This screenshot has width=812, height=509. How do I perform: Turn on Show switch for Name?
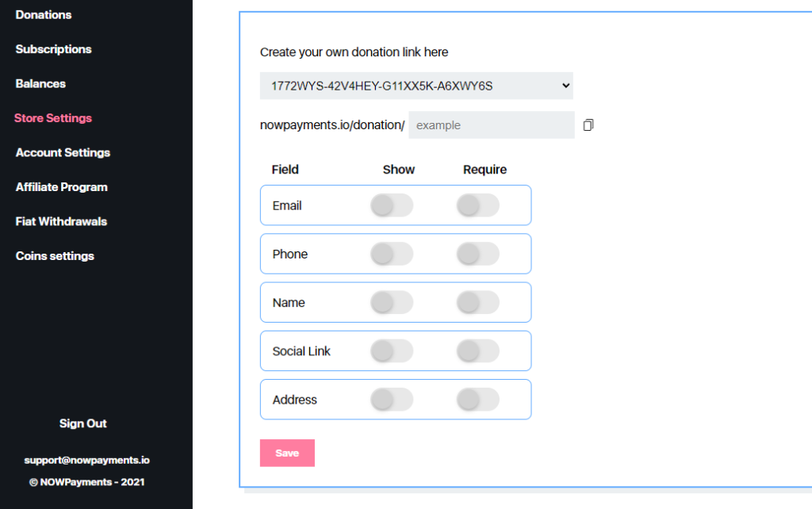pyautogui.click(x=392, y=302)
